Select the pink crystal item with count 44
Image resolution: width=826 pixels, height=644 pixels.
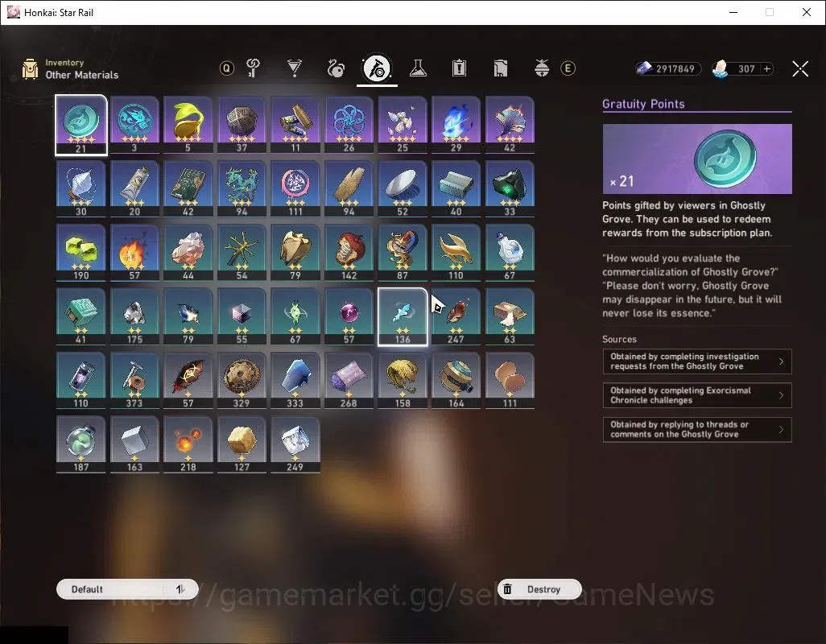click(188, 253)
